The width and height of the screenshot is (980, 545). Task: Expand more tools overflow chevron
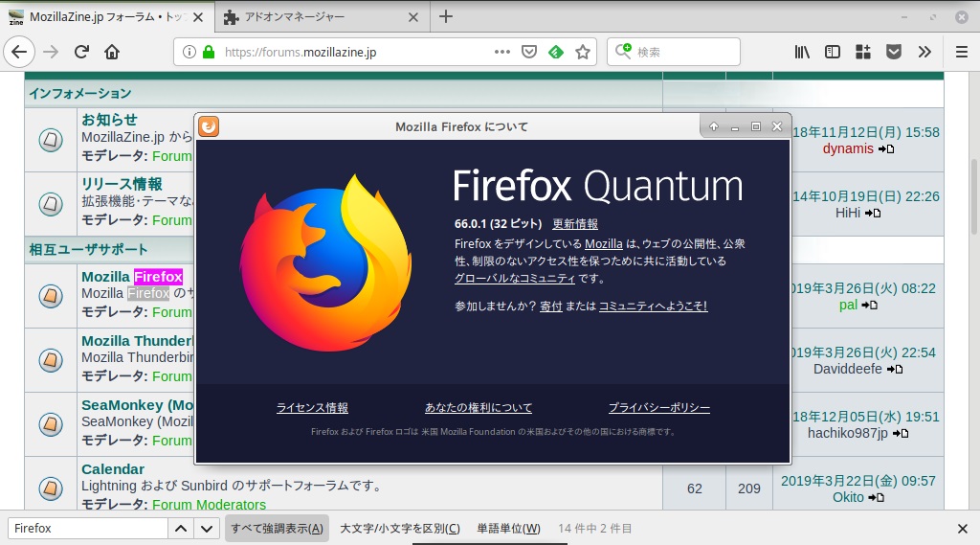(x=924, y=52)
